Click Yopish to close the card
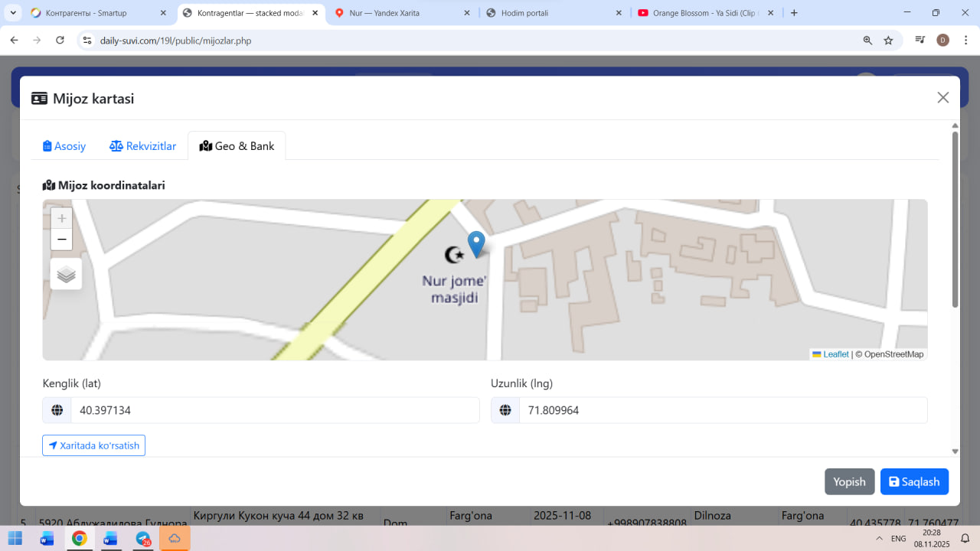 click(x=849, y=482)
